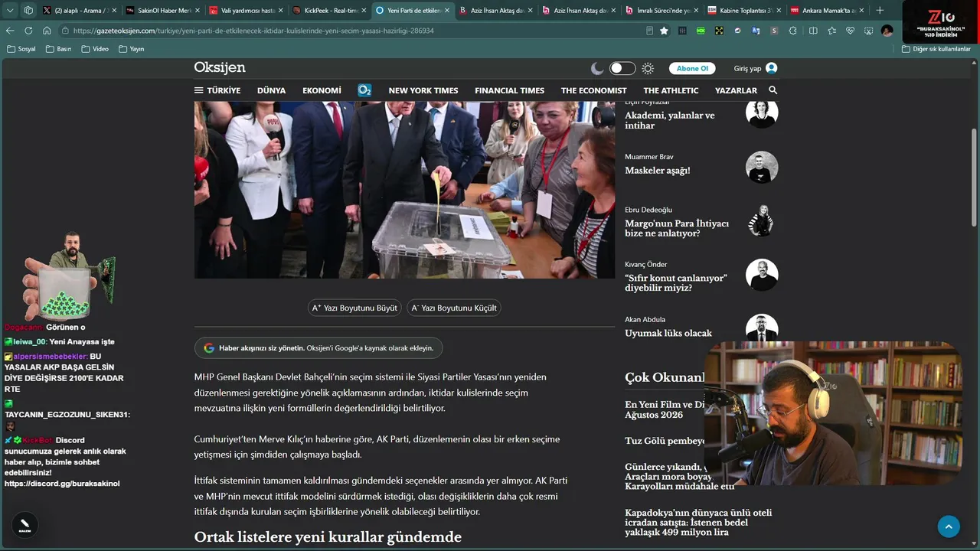Open the FINANCIAL TIMES section

[x=509, y=90]
